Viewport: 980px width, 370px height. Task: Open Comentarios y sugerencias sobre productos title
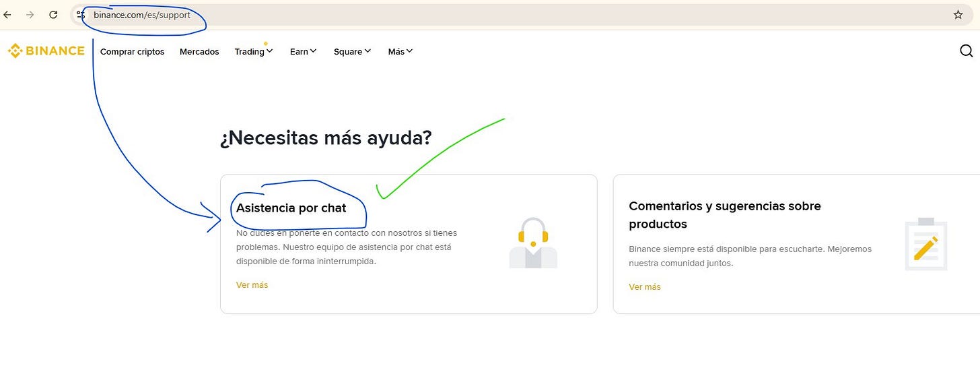725,215
